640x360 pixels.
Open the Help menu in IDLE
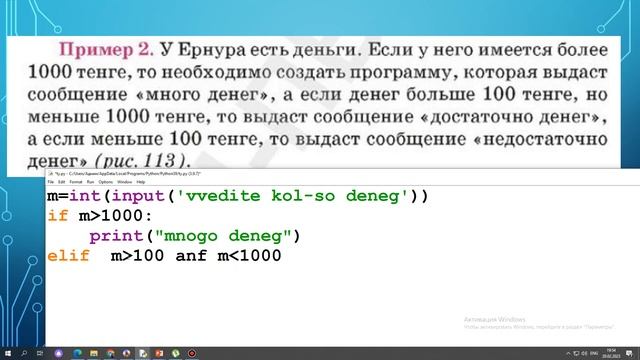click(141, 182)
